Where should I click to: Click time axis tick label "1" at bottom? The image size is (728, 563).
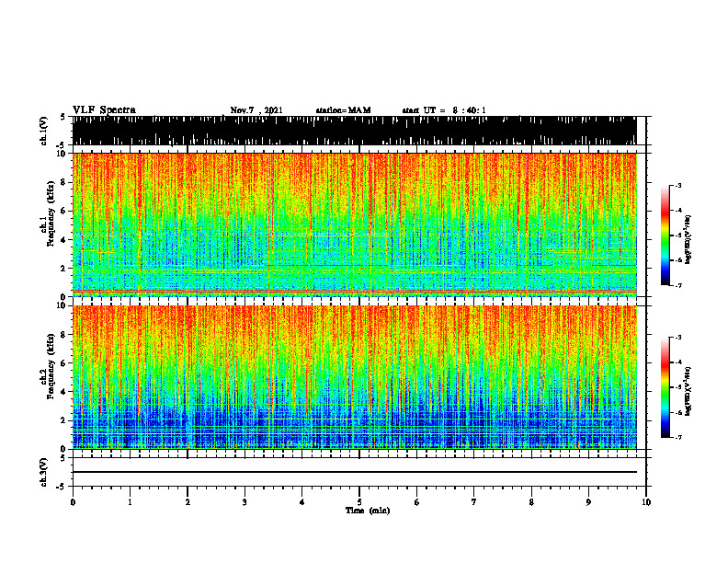(130, 502)
